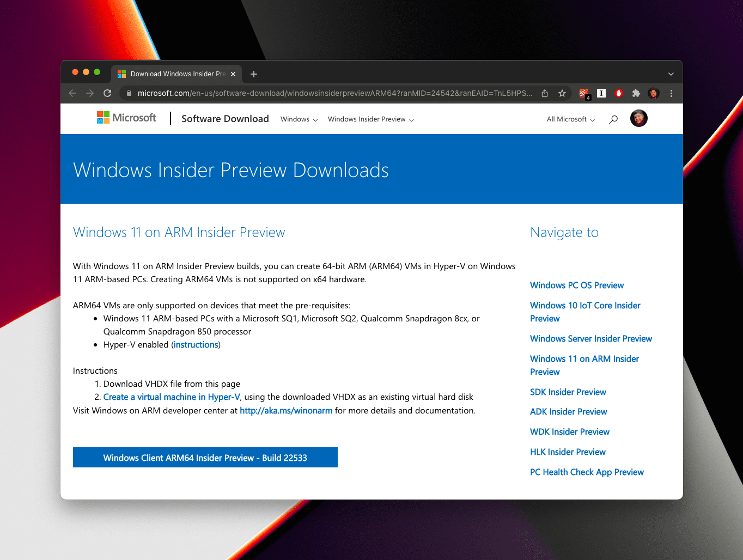The image size is (743, 560).
Task: Click the Instapaper extension icon
Action: click(601, 93)
